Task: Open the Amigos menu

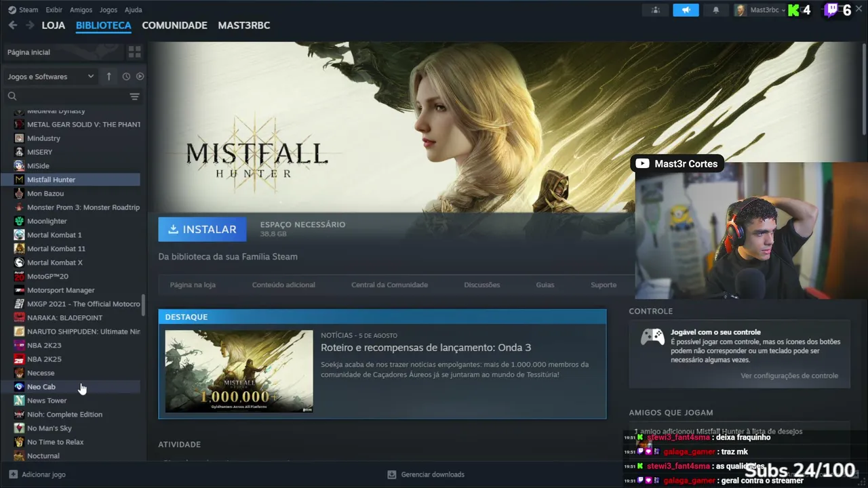Action: coord(81,10)
